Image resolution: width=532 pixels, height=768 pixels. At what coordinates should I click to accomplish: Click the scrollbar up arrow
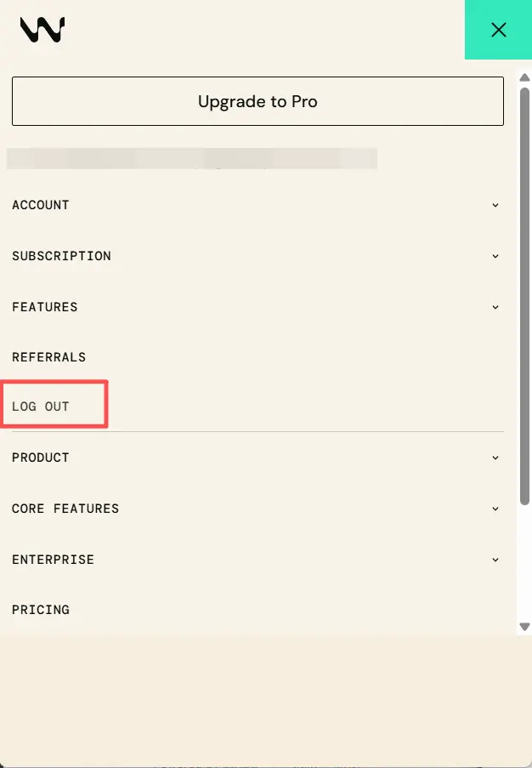[x=524, y=79]
